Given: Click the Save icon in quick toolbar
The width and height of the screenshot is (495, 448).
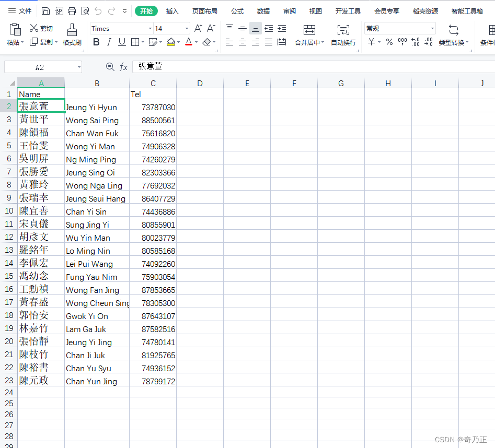Looking at the screenshot, I should [x=45, y=11].
